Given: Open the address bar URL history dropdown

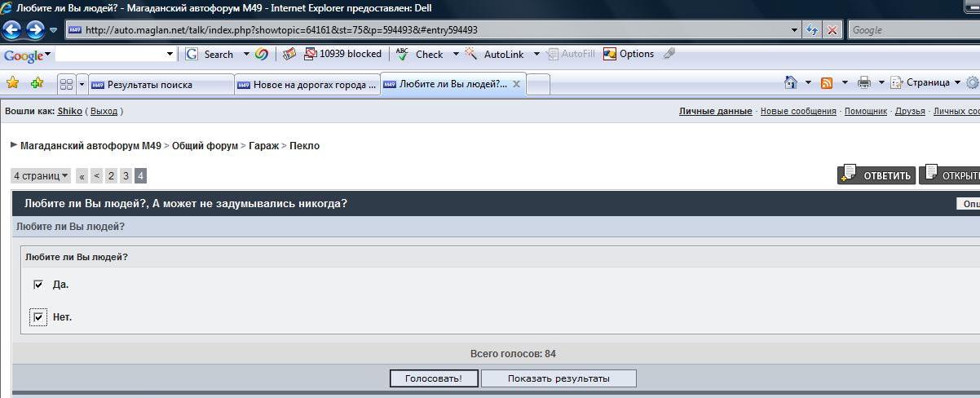Looking at the screenshot, I should pyautogui.click(x=795, y=30).
